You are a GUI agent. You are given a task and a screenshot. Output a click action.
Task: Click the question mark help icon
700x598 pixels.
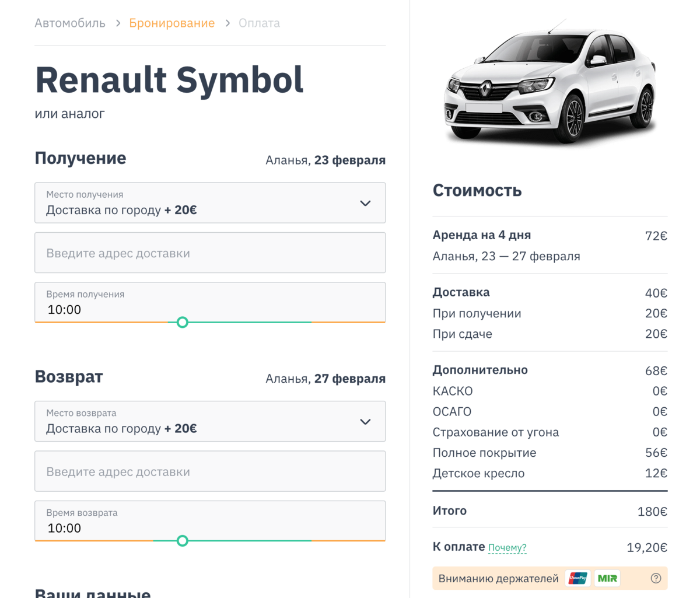pos(656,578)
